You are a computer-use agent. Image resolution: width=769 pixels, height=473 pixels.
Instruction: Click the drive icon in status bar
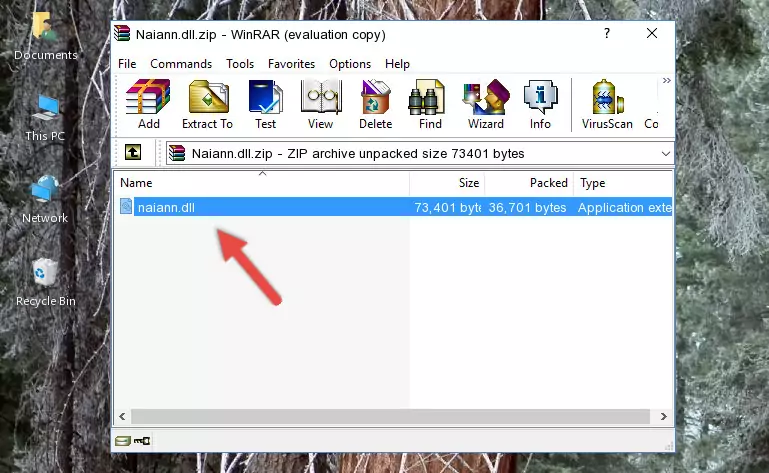pyautogui.click(x=123, y=441)
